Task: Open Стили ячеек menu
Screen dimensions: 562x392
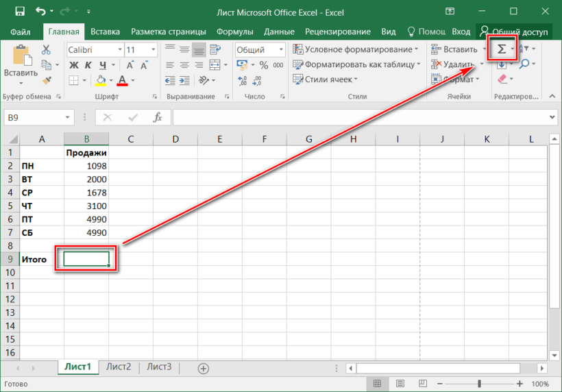Action: pyautogui.click(x=325, y=79)
